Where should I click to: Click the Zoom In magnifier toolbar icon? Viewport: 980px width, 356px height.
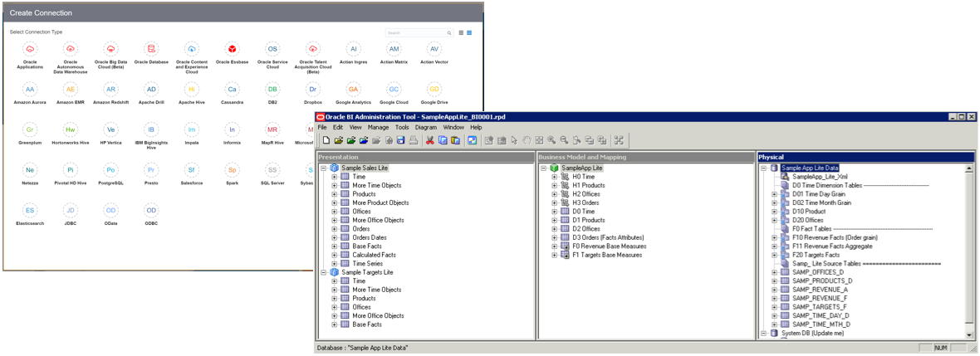(552, 140)
